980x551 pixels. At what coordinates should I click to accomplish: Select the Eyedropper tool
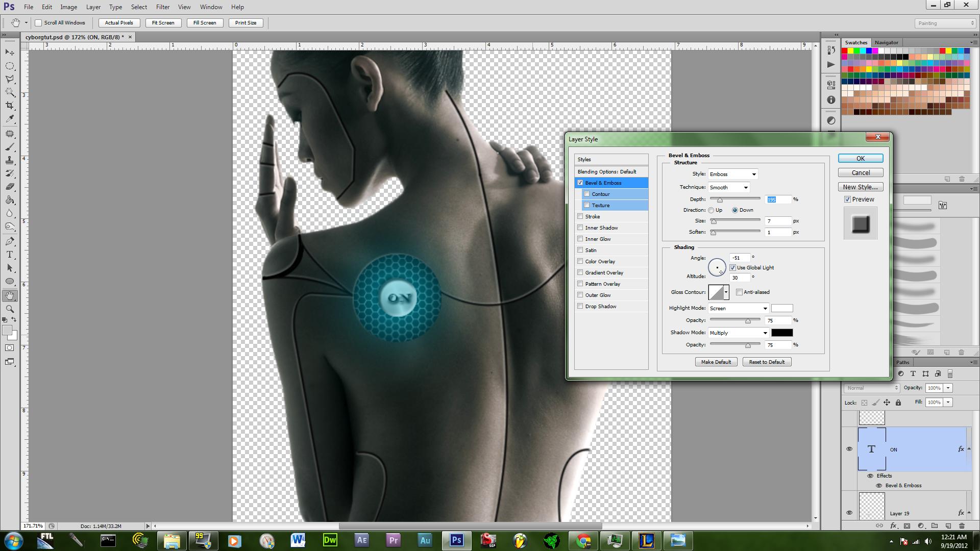pyautogui.click(x=10, y=119)
